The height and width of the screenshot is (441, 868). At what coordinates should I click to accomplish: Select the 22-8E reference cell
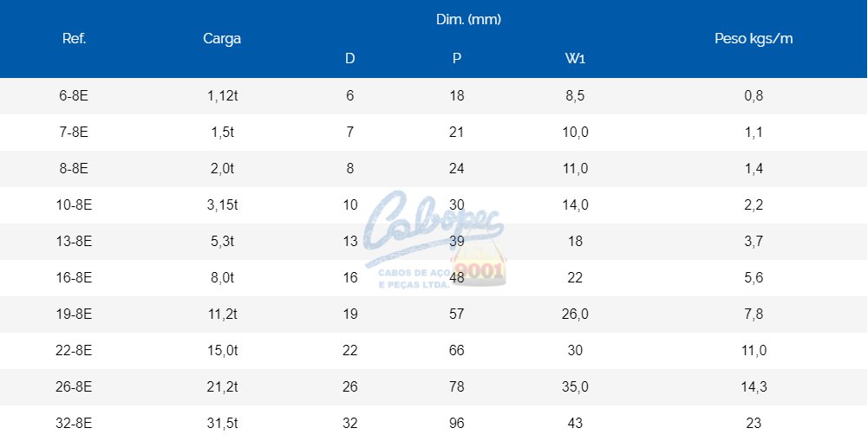coord(75,351)
